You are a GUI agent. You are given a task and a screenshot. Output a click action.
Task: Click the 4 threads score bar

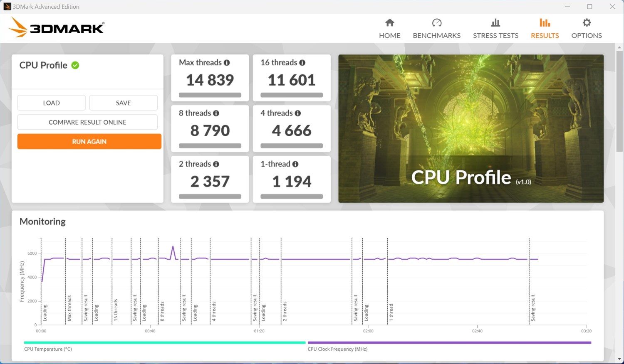point(292,146)
